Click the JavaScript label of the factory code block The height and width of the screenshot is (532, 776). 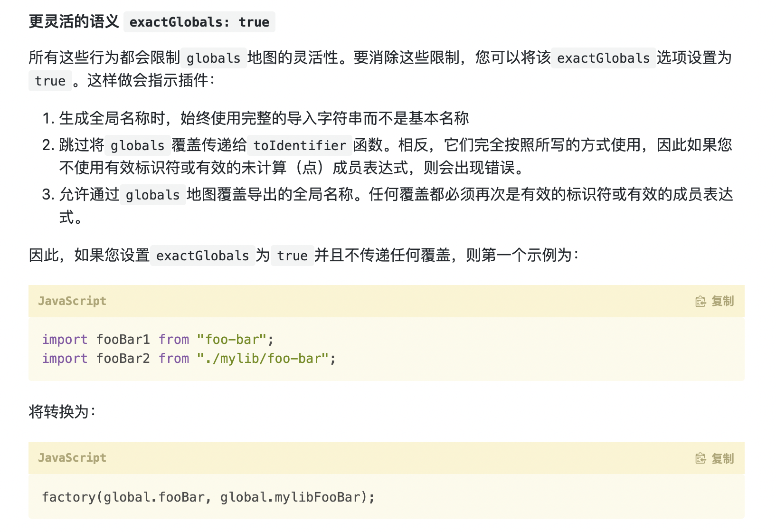click(x=72, y=458)
